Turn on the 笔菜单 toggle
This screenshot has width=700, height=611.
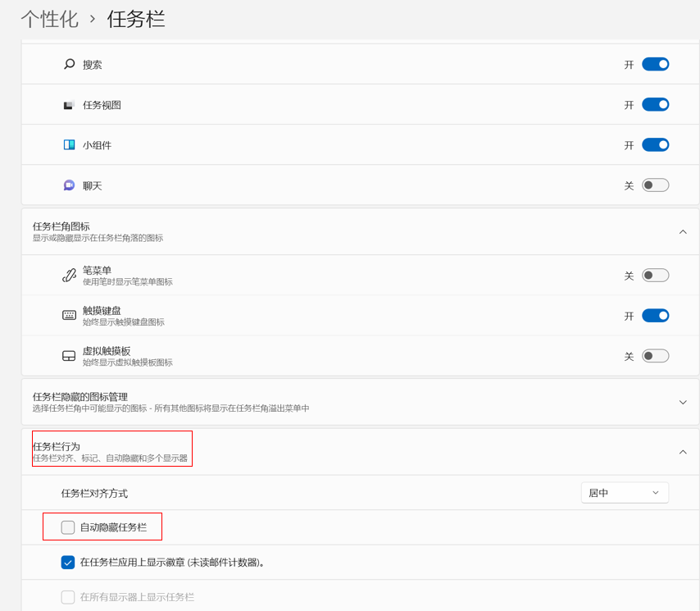[655, 276]
